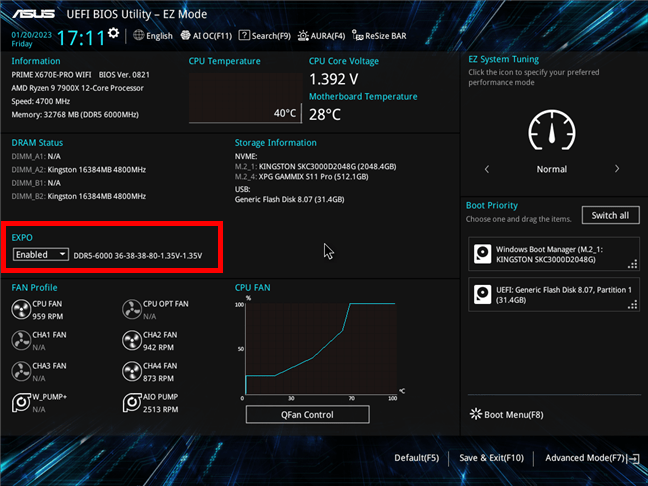The image size is (648, 486).
Task: Select UEFI Generic Flash Disk boot entry
Action: click(554, 295)
